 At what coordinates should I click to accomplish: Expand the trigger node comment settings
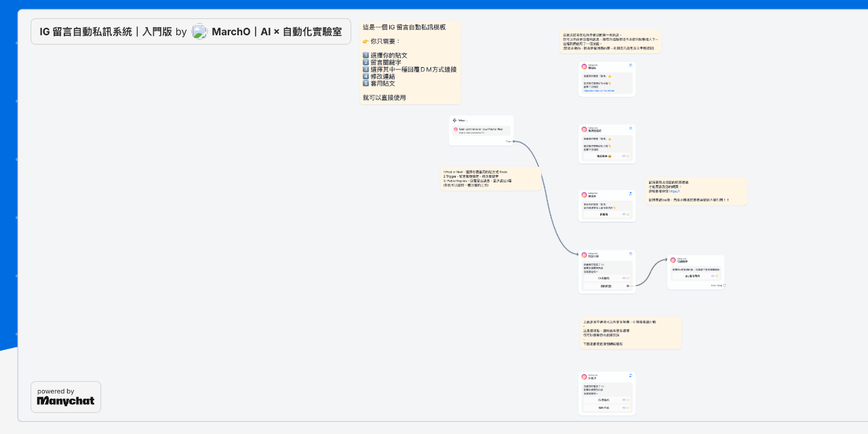point(481,129)
